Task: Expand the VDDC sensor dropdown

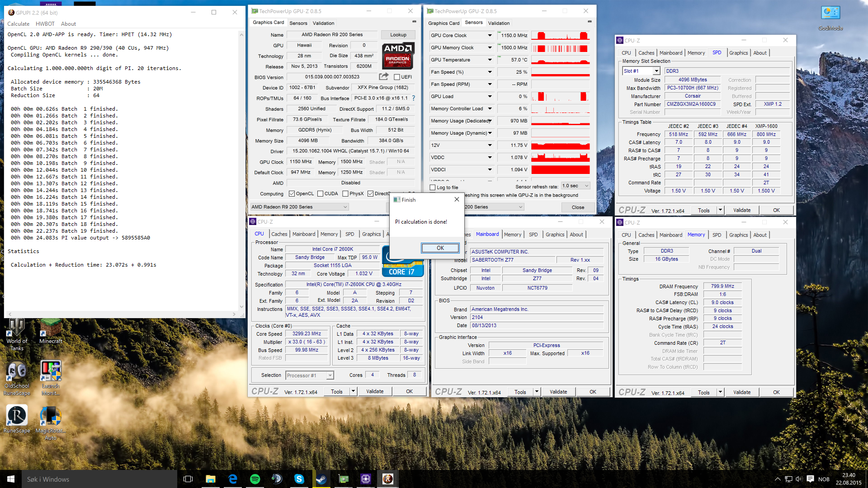Action: [x=490, y=157]
